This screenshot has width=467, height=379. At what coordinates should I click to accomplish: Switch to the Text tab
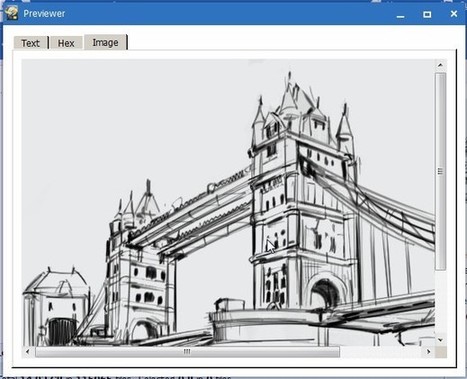(x=30, y=43)
